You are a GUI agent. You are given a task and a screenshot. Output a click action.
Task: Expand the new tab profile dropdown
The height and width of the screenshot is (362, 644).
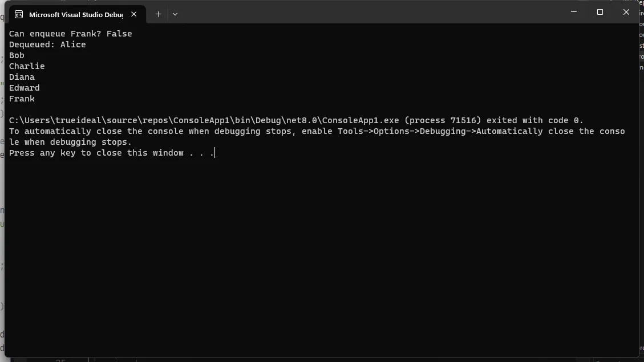pyautogui.click(x=175, y=14)
